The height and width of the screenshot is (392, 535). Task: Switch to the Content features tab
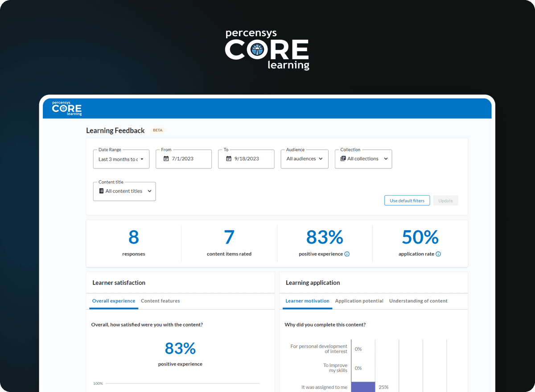click(160, 301)
